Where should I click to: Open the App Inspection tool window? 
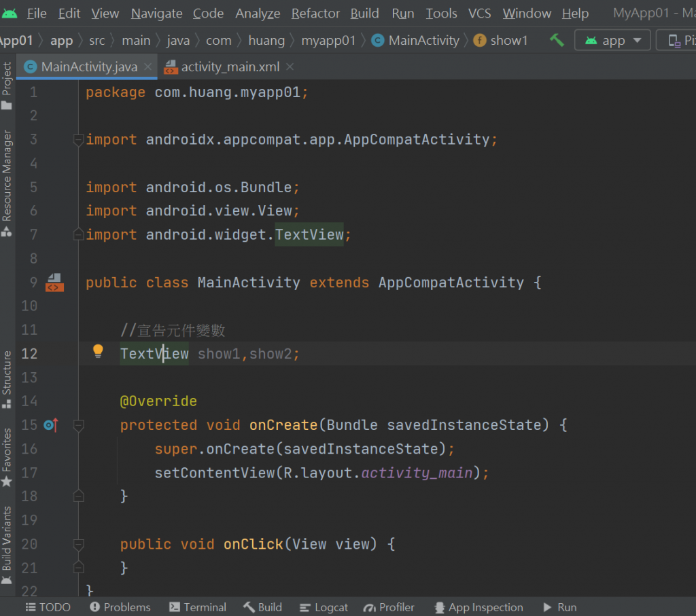pyautogui.click(x=478, y=607)
